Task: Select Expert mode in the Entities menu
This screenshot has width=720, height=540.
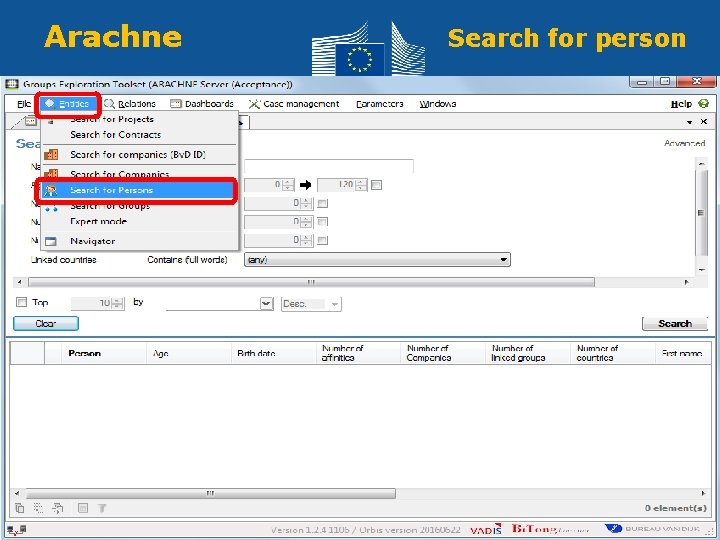Action: click(x=98, y=221)
